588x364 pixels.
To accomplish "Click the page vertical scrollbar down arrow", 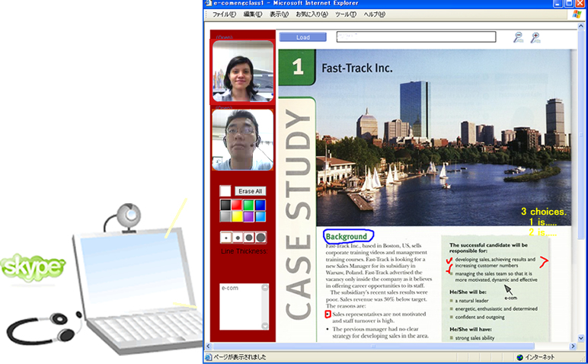I will (581, 338).
